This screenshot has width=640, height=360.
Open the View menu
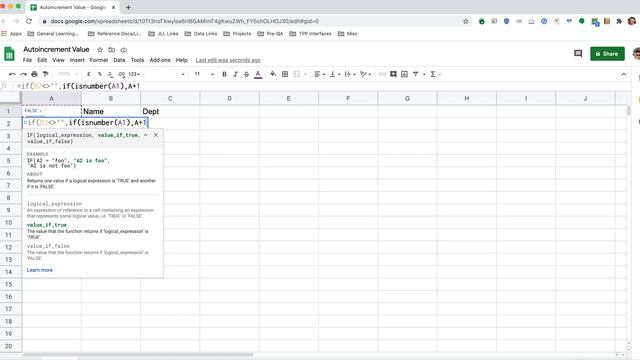(58, 60)
